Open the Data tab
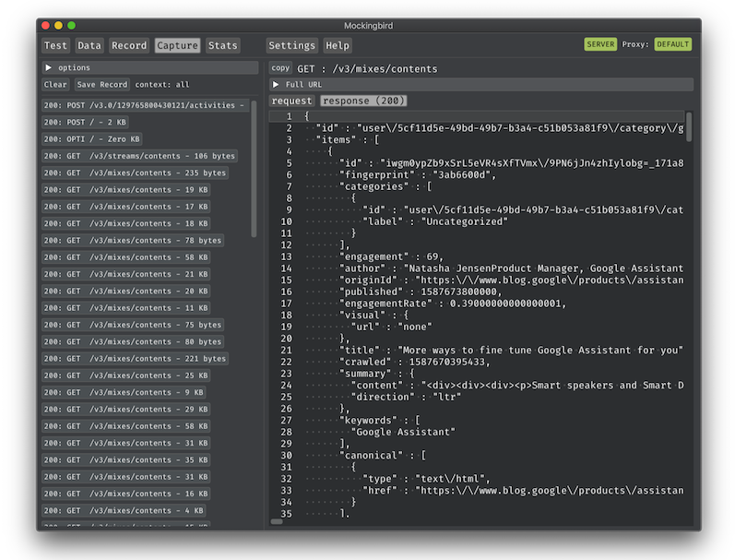 [89, 45]
